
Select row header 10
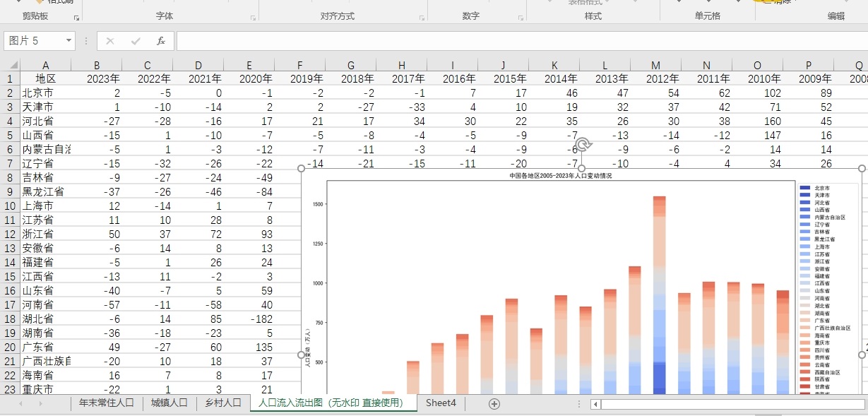(x=10, y=206)
